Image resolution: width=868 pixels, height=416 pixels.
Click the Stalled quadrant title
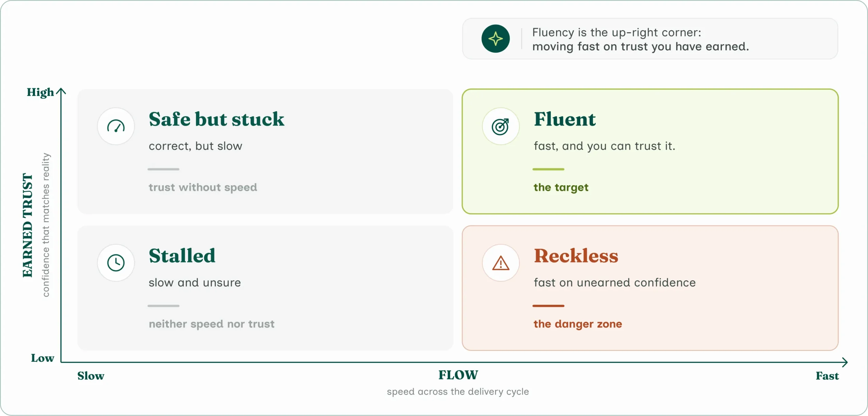coord(182,255)
